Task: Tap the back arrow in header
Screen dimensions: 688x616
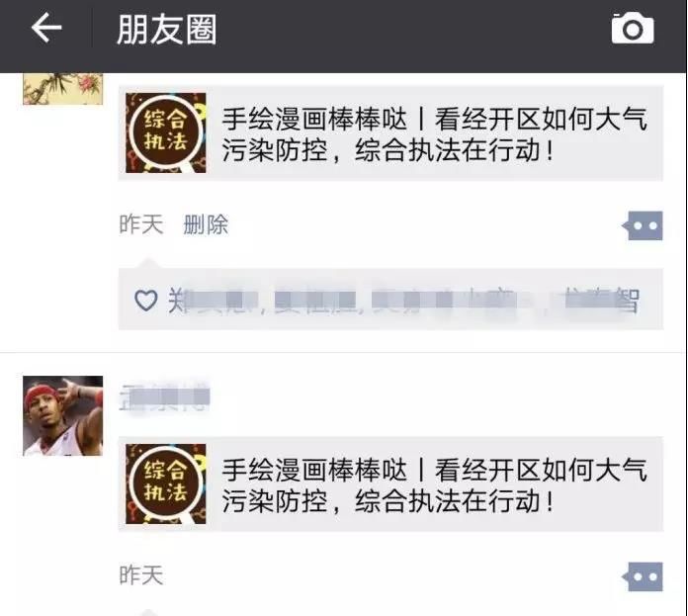Action: click(x=46, y=28)
